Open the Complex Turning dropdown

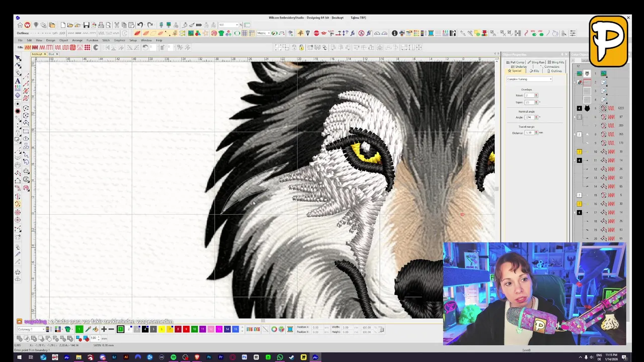[x=529, y=79]
